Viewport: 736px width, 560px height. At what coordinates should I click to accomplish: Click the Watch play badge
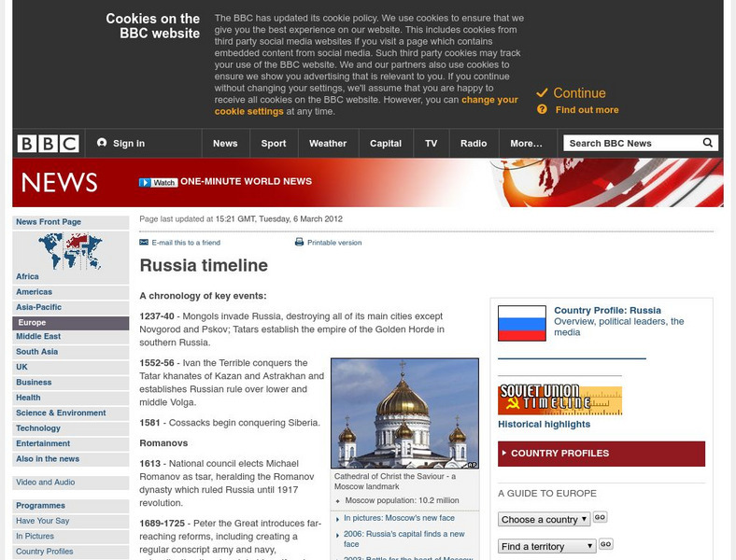pos(158,182)
